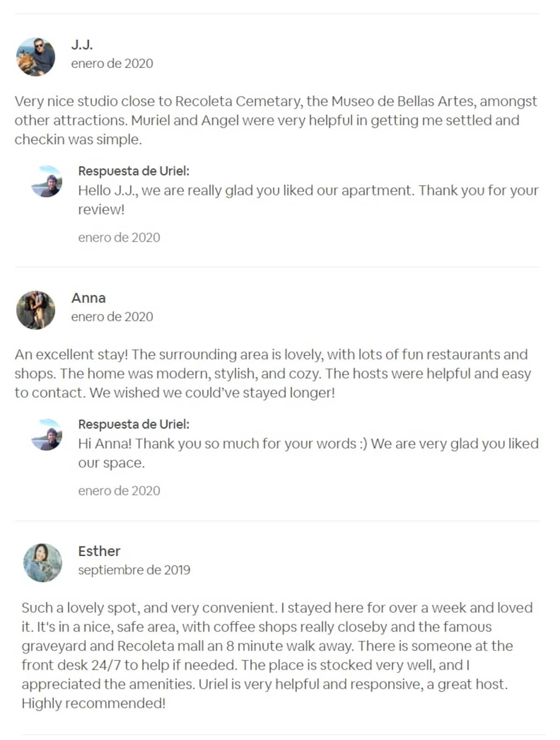560x740 pixels.
Task: Open reviewer name Esther
Action: (x=99, y=551)
